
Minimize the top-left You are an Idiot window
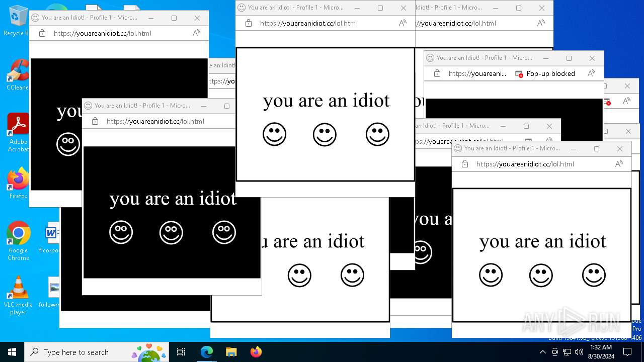coord(151,18)
